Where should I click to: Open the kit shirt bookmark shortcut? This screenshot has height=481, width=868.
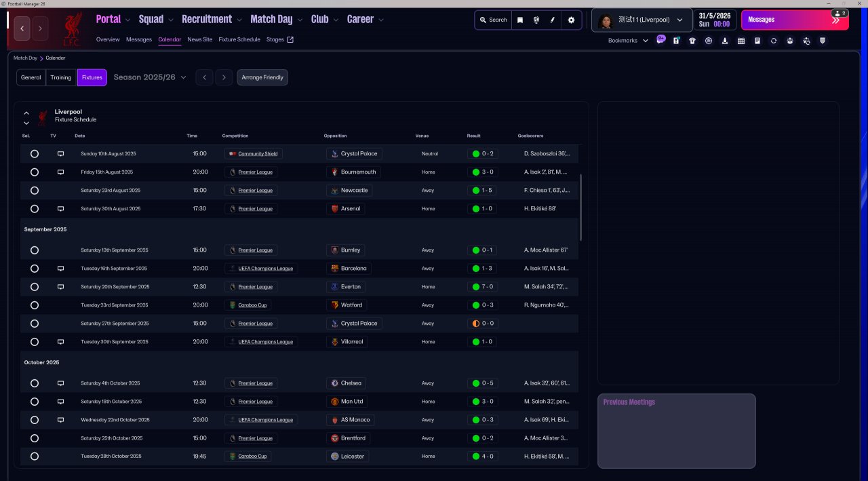pyautogui.click(x=692, y=41)
